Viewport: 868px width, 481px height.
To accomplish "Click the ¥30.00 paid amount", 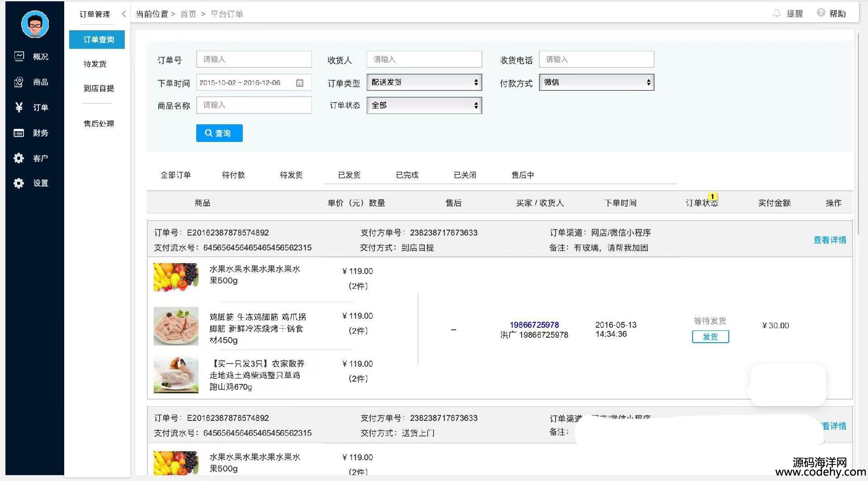I will pos(775,325).
